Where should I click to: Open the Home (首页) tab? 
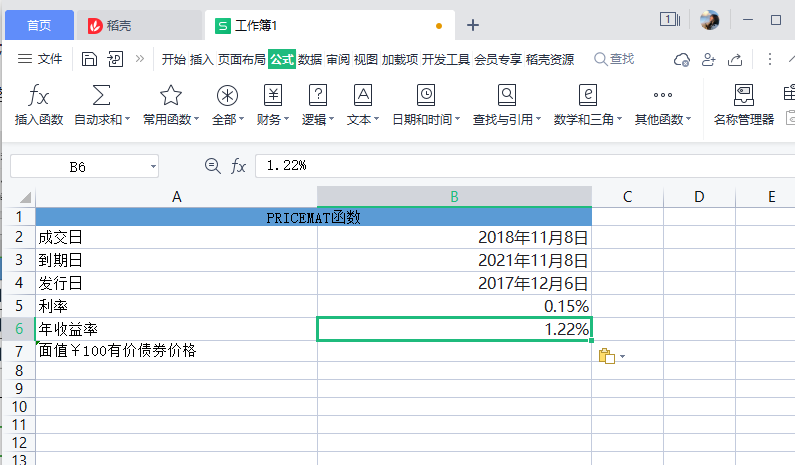(x=39, y=25)
